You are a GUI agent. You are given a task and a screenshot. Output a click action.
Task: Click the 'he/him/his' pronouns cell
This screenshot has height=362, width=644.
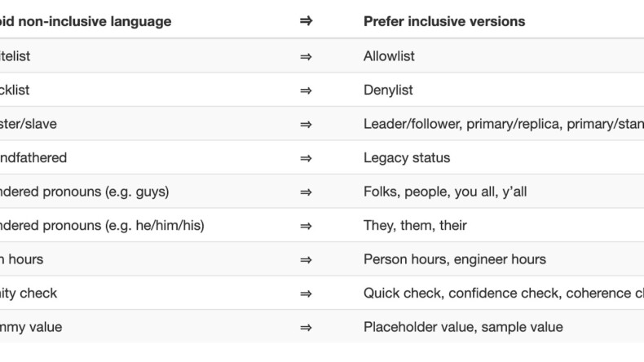point(102,226)
